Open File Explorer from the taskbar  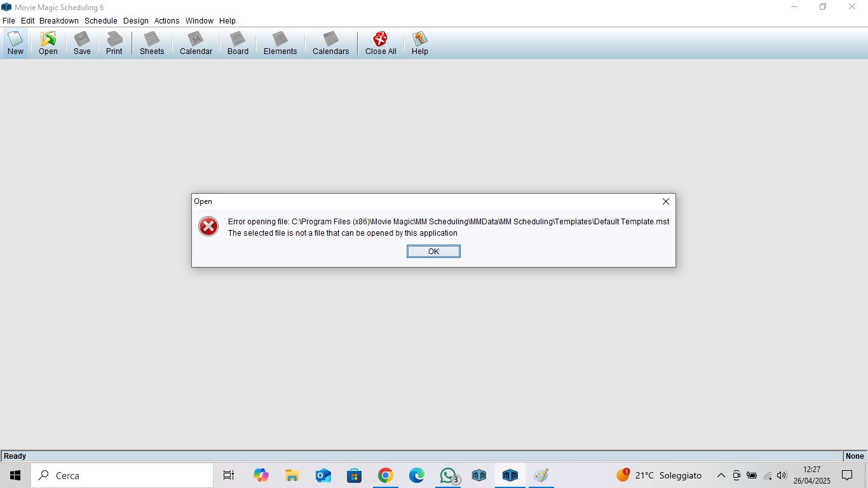pyautogui.click(x=292, y=475)
